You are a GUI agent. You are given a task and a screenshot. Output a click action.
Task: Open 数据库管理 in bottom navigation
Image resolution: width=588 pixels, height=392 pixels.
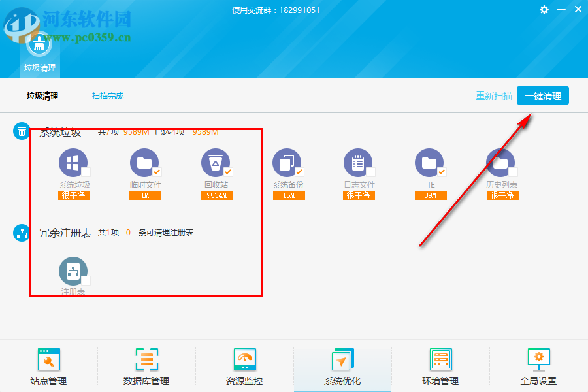coord(146,367)
